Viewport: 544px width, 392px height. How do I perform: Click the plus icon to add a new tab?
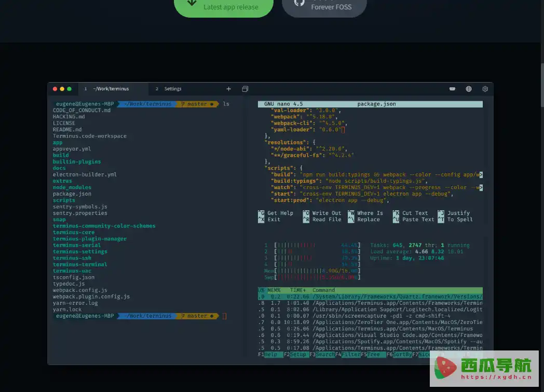(x=228, y=89)
